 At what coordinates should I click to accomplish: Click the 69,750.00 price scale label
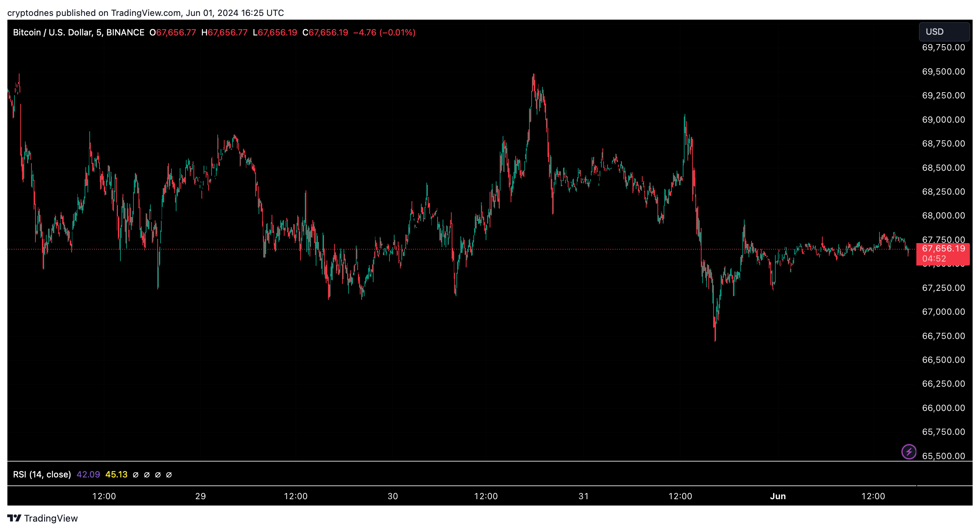(x=943, y=47)
